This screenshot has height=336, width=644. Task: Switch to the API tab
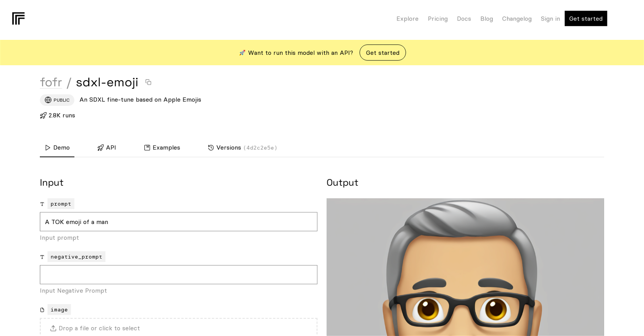tap(107, 148)
